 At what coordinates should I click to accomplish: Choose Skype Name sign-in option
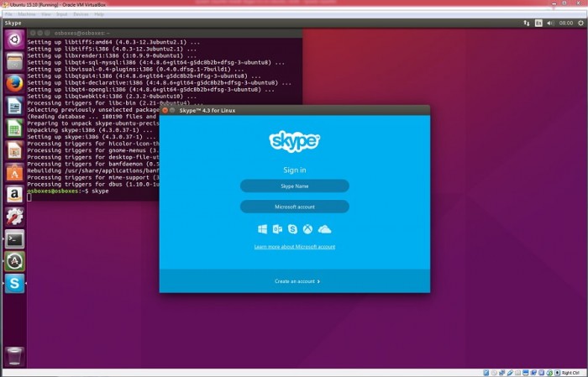tap(294, 186)
